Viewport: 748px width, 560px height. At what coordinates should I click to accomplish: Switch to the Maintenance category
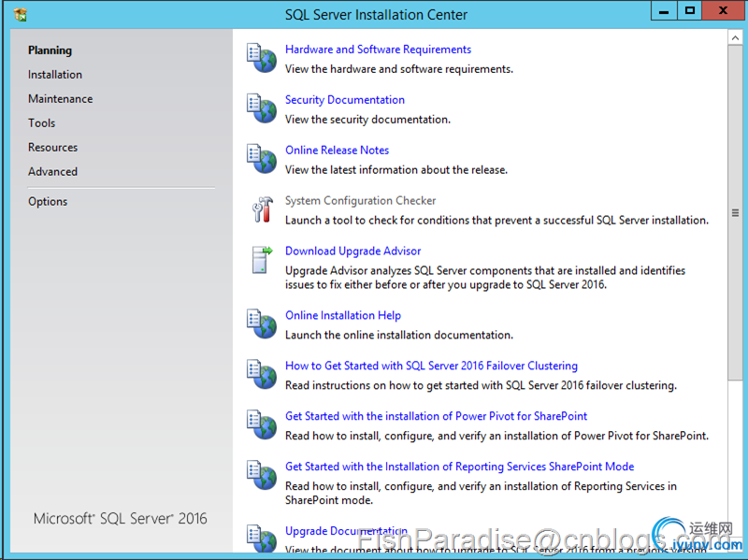click(x=60, y=99)
